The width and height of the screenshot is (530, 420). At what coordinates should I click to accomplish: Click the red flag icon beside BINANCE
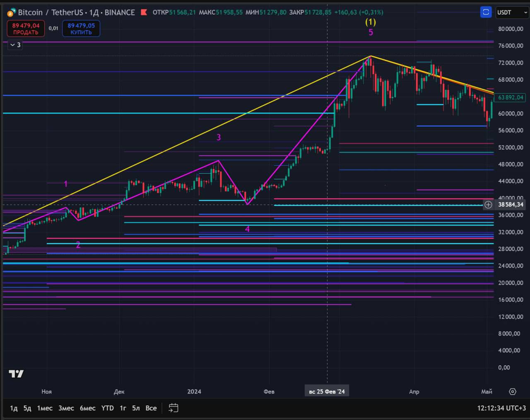(x=144, y=12)
